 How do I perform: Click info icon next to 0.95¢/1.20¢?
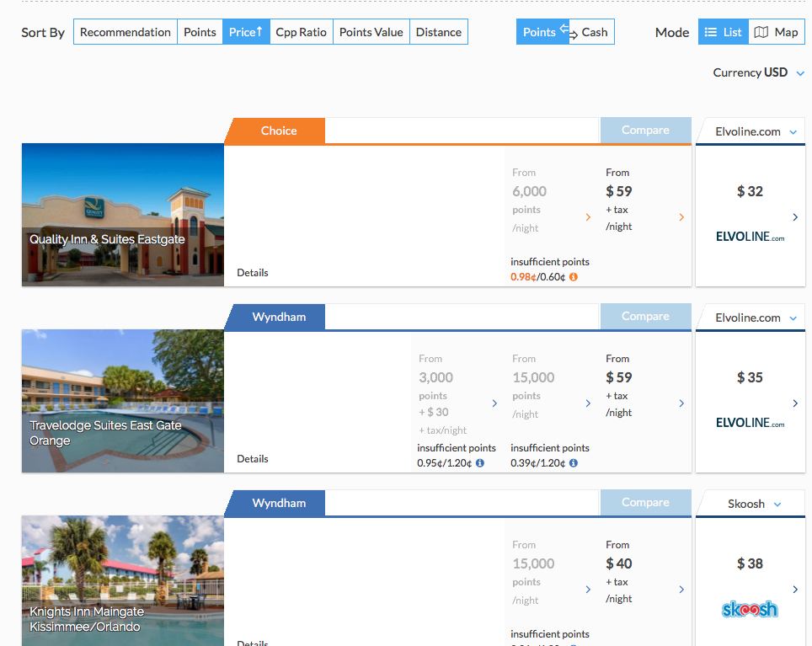pyautogui.click(x=480, y=462)
